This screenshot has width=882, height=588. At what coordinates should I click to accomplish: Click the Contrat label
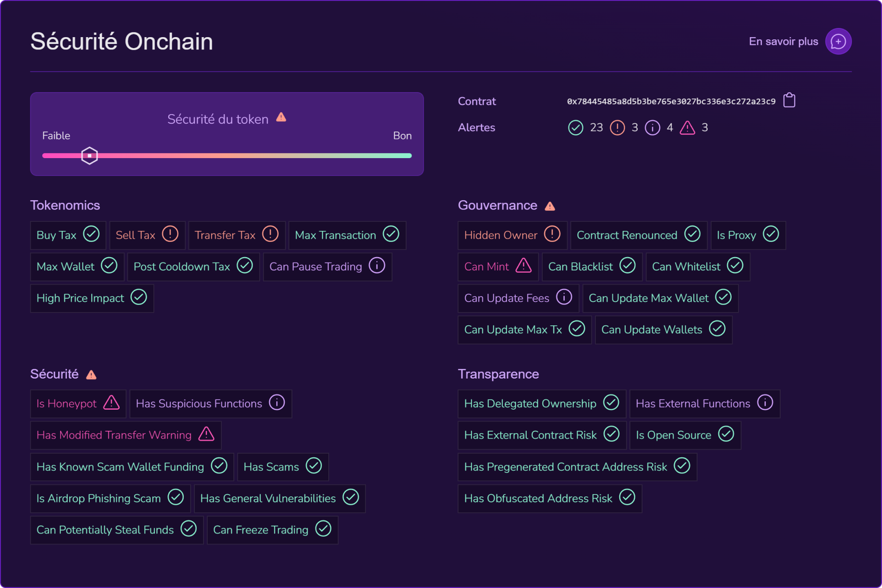(477, 101)
